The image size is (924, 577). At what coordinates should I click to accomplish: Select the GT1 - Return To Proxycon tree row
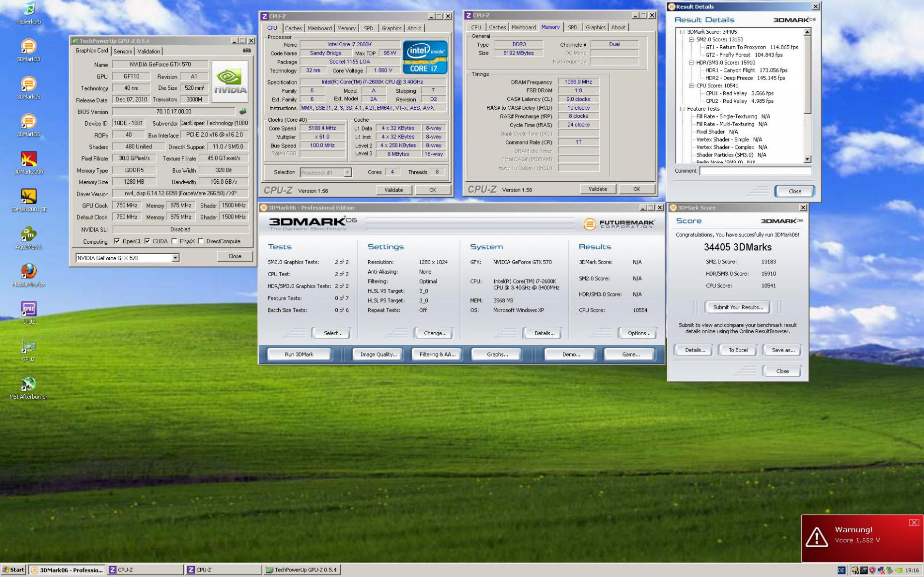(x=752, y=47)
